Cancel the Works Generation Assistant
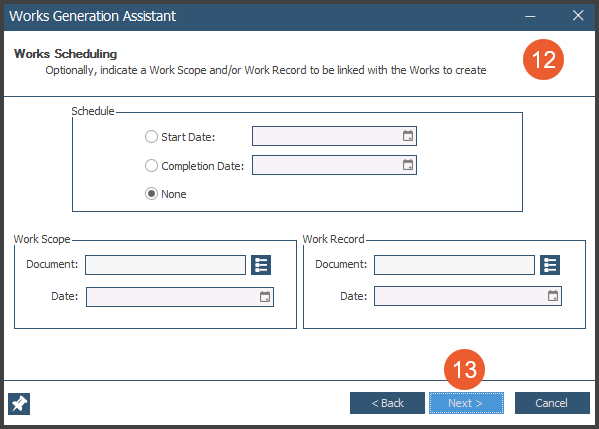The image size is (599, 429). pyautogui.click(x=552, y=403)
